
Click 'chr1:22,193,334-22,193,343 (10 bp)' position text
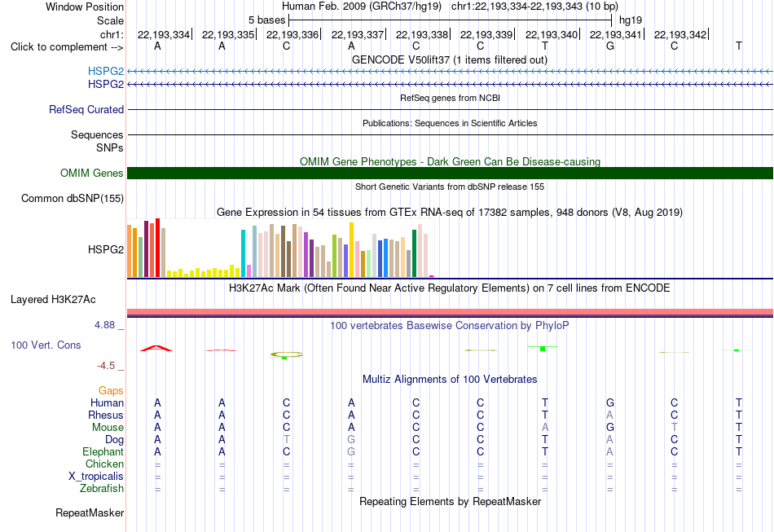click(x=534, y=7)
